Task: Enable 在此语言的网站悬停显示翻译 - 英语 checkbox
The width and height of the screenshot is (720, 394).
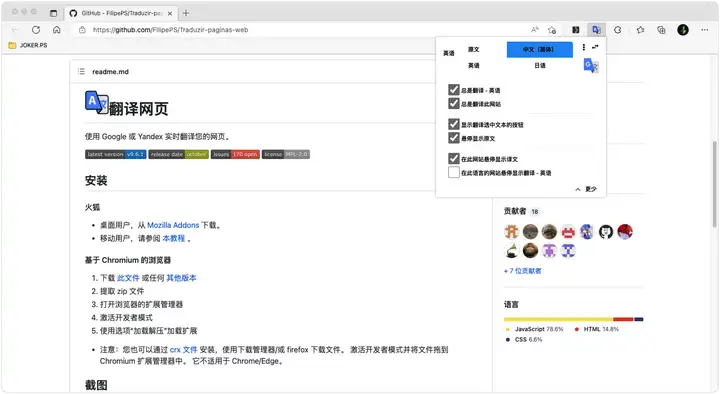Action: (x=454, y=172)
